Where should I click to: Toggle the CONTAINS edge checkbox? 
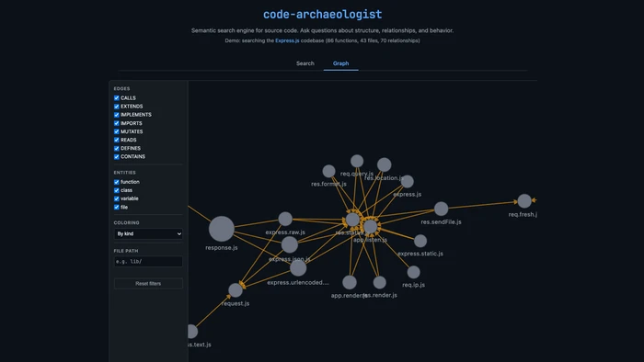coord(117,156)
